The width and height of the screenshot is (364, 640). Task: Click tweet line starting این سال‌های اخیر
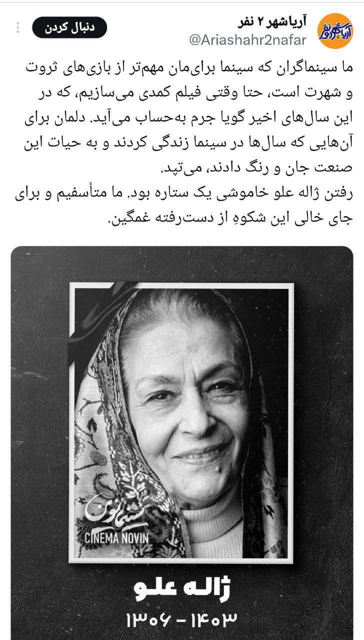[x=188, y=119]
